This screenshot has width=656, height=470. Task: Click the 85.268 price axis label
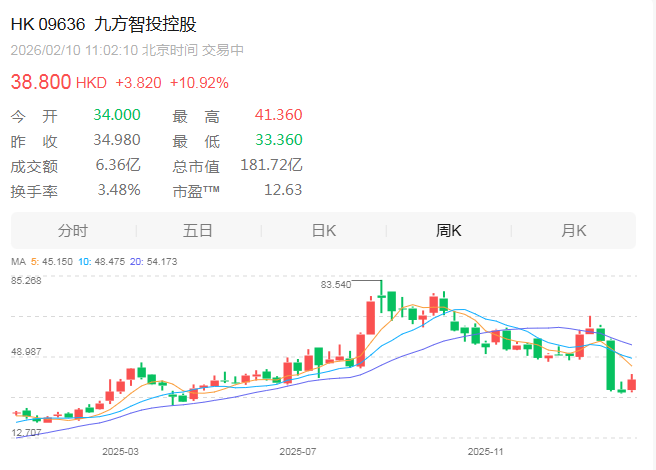pos(26,281)
